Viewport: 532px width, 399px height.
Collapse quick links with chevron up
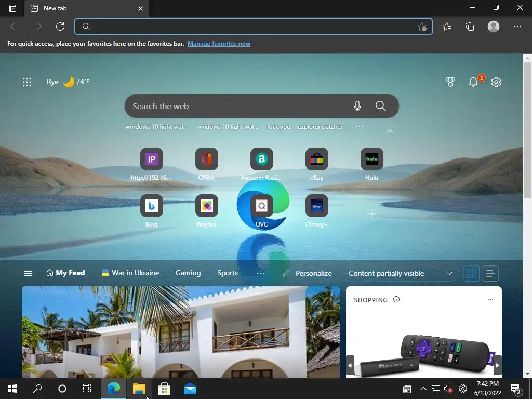[390, 131]
